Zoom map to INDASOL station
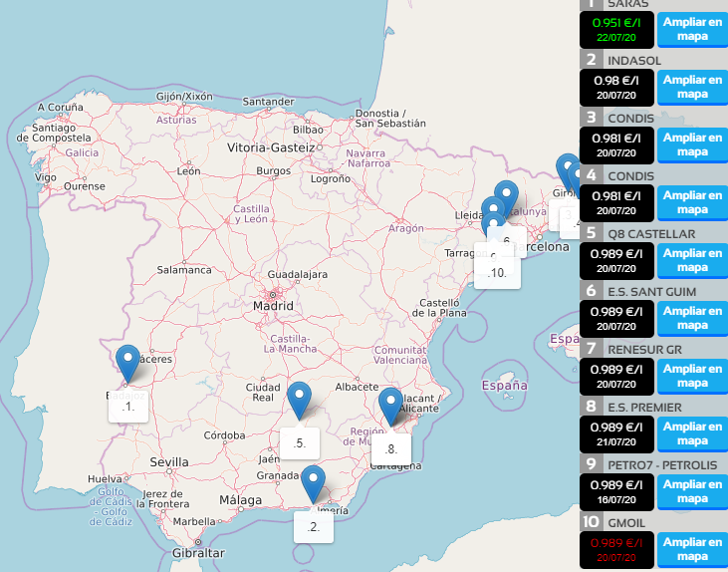The width and height of the screenshot is (728, 572). point(692,87)
